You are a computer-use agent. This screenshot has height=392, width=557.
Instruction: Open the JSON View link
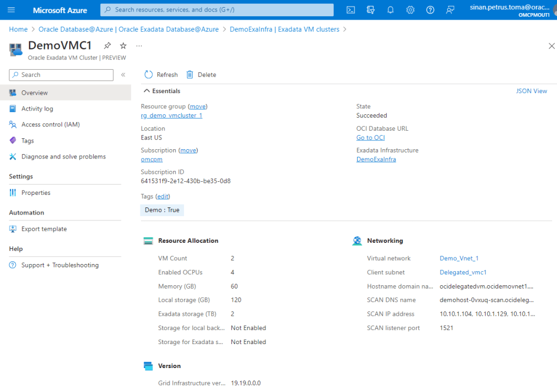click(x=531, y=91)
